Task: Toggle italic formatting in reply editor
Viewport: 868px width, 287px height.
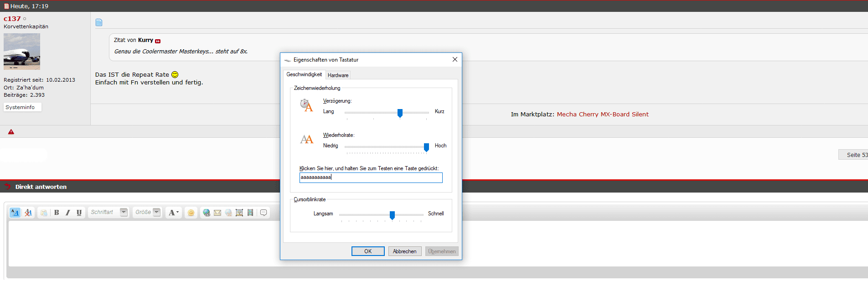Action: point(68,213)
